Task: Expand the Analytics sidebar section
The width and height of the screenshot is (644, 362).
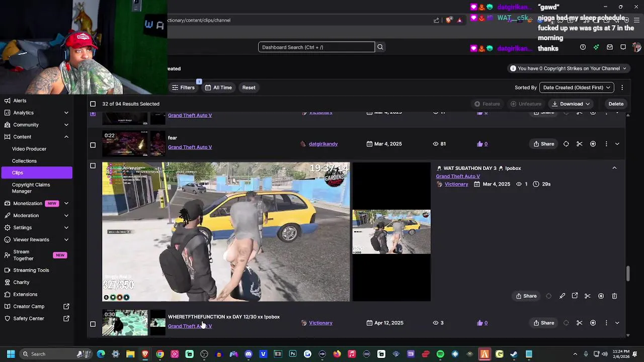Action: 66,113
